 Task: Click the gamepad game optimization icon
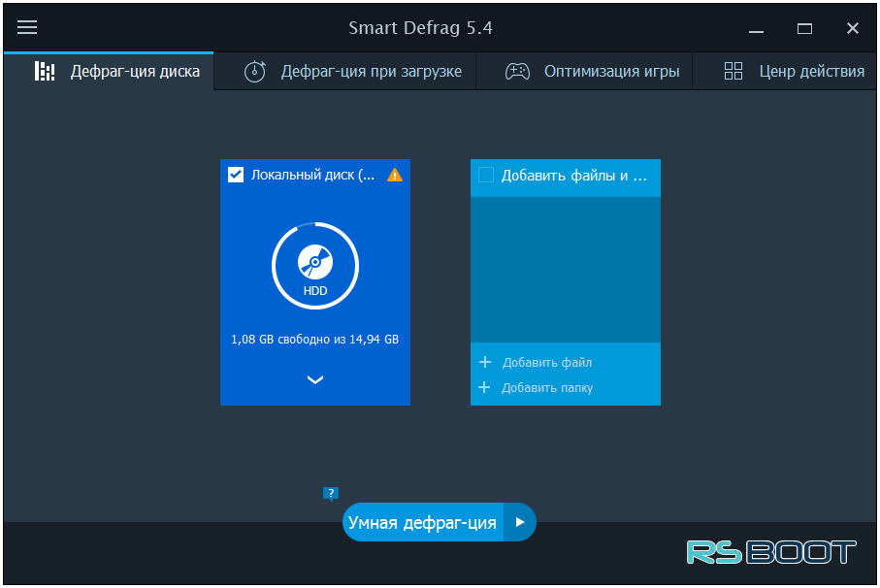tap(517, 72)
